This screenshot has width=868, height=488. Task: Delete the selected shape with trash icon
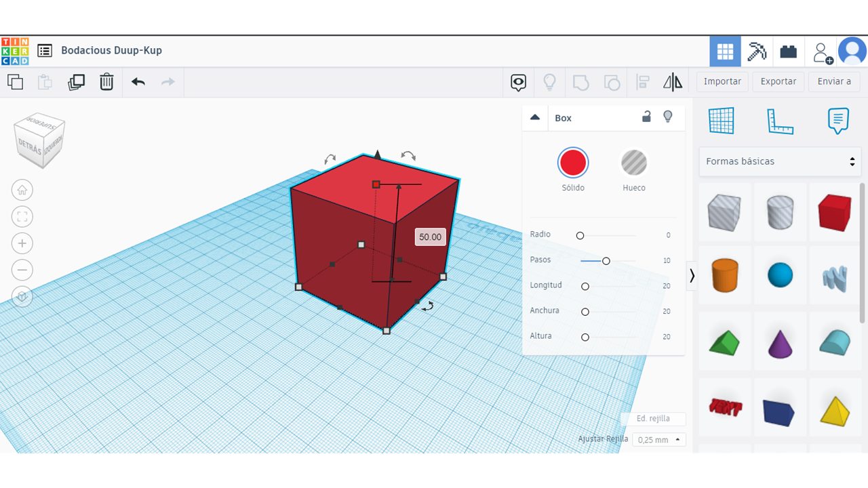[x=106, y=82]
